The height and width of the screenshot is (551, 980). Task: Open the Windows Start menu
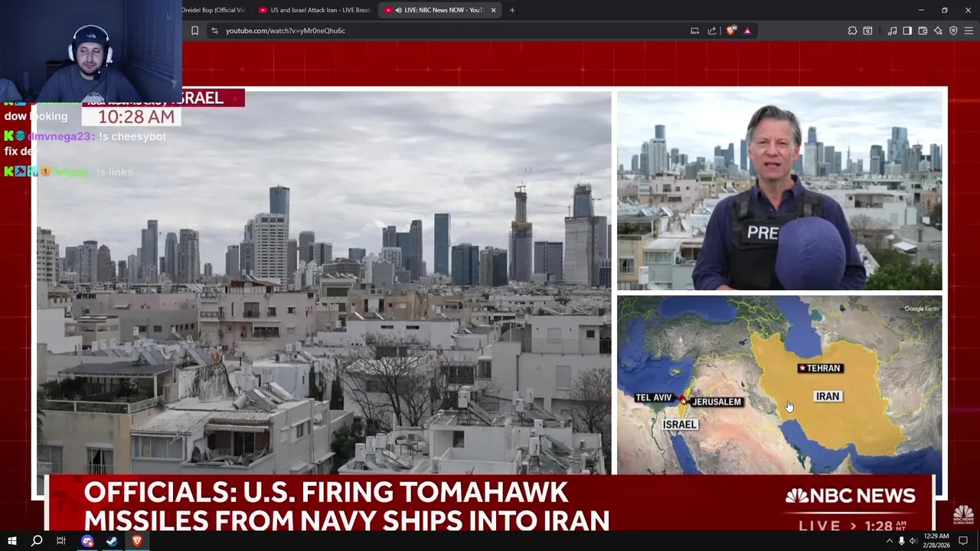(11, 541)
